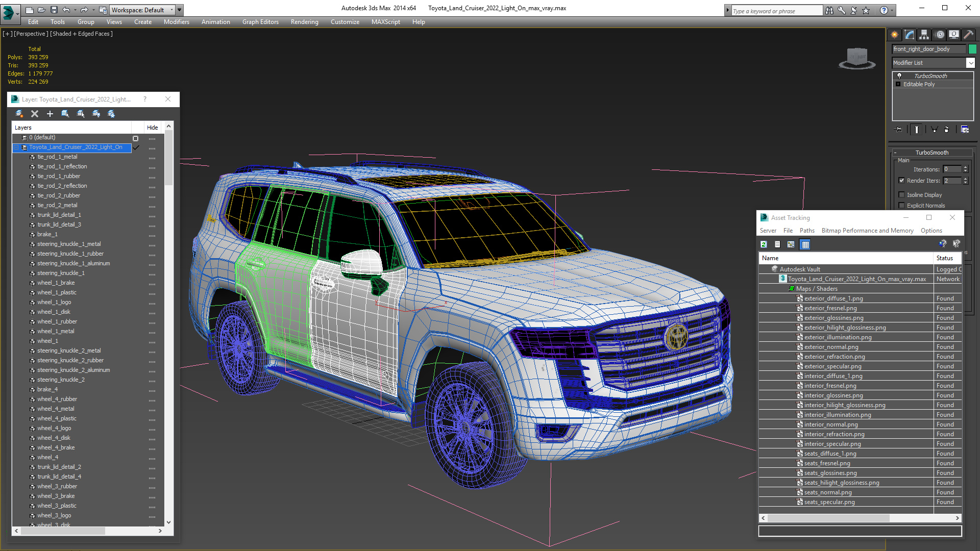
Task: Click Configure Modifier Sets icon
Action: [x=965, y=130]
